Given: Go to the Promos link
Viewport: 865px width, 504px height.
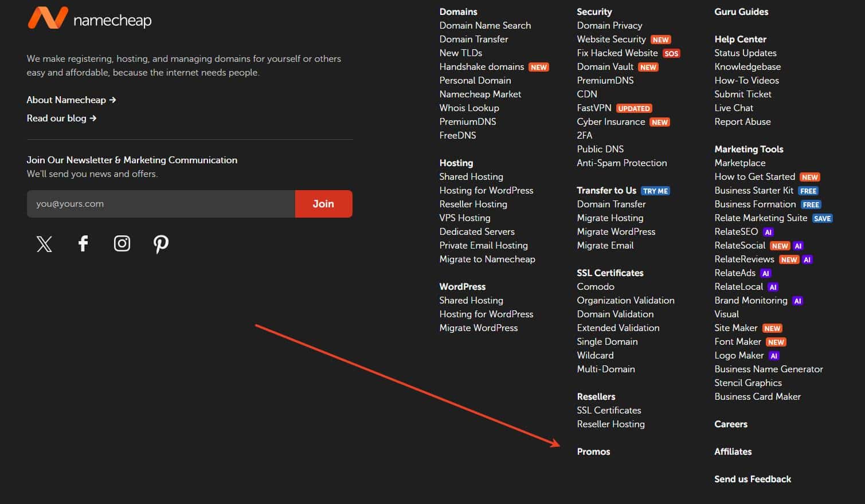Looking at the screenshot, I should coord(593,451).
